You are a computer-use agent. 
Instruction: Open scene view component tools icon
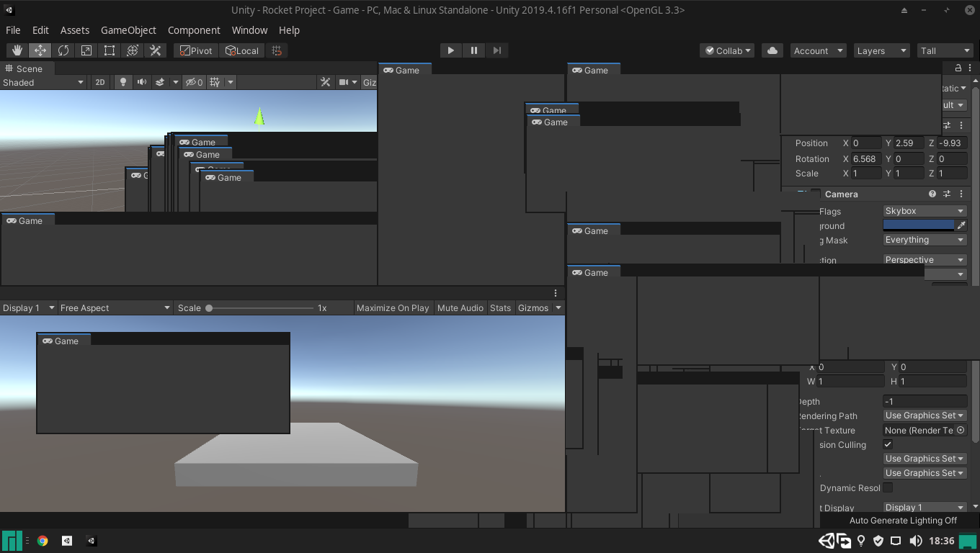pos(326,82)
